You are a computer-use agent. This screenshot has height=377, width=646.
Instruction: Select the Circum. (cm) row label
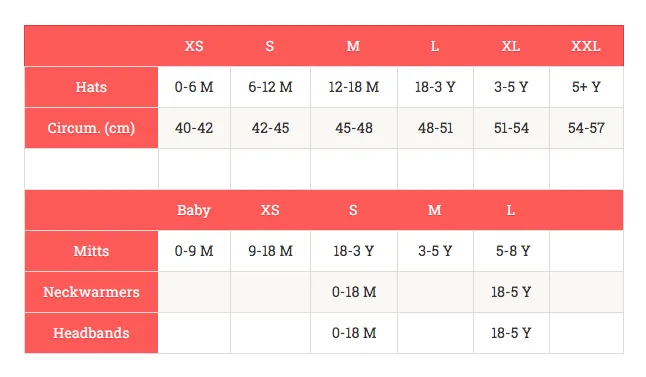91,128
